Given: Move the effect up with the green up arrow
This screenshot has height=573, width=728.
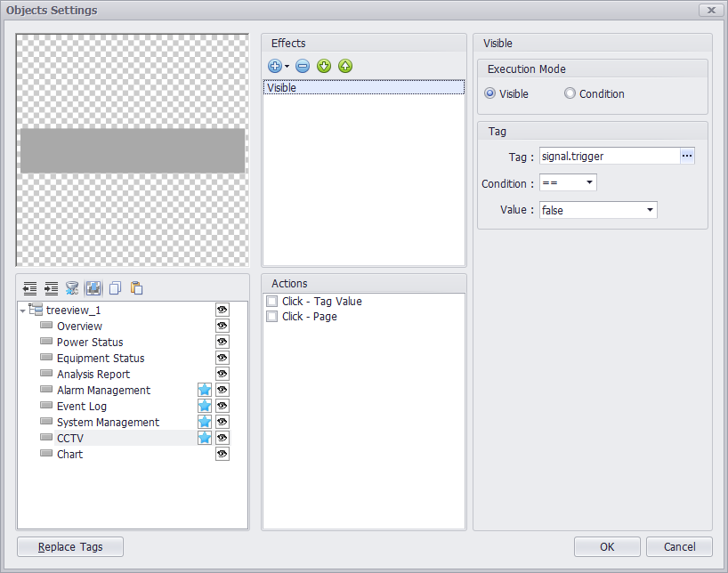Looking at the screenshot, I should click(345, 67).
